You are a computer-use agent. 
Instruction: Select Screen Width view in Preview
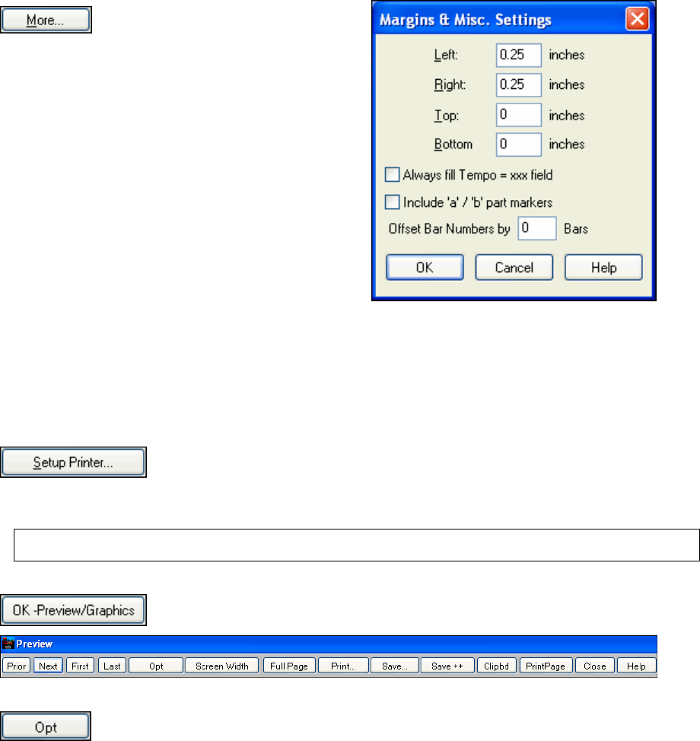[222, 666]
